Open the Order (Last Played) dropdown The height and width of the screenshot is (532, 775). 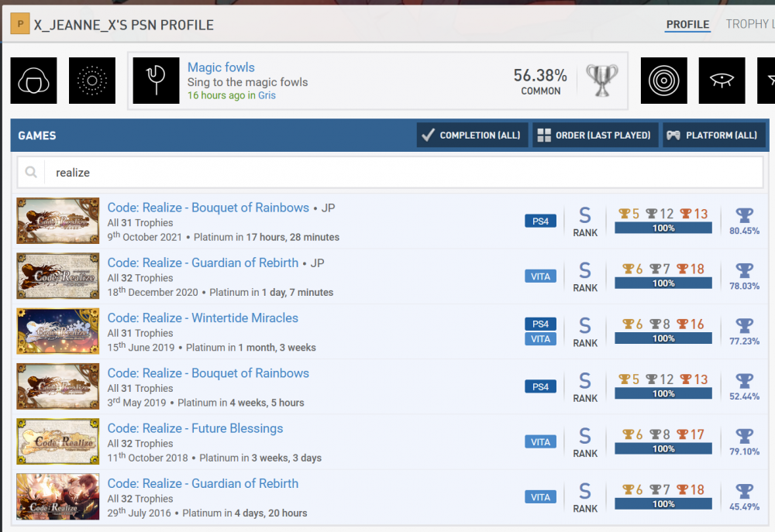pos(594,136)
